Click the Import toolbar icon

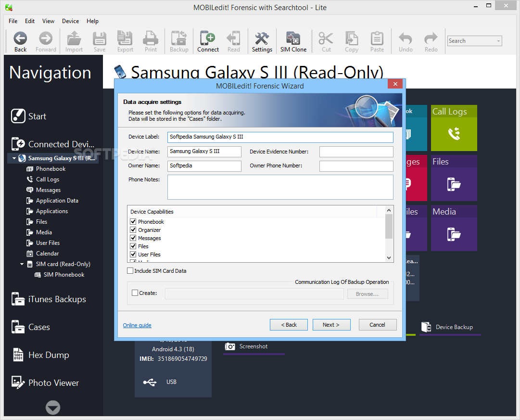[x=74, y=41]
